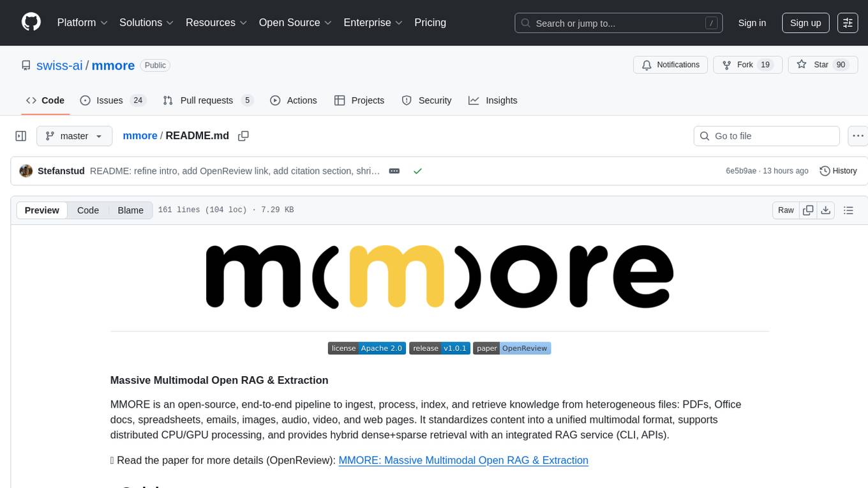Open the file History

[838, 171]
